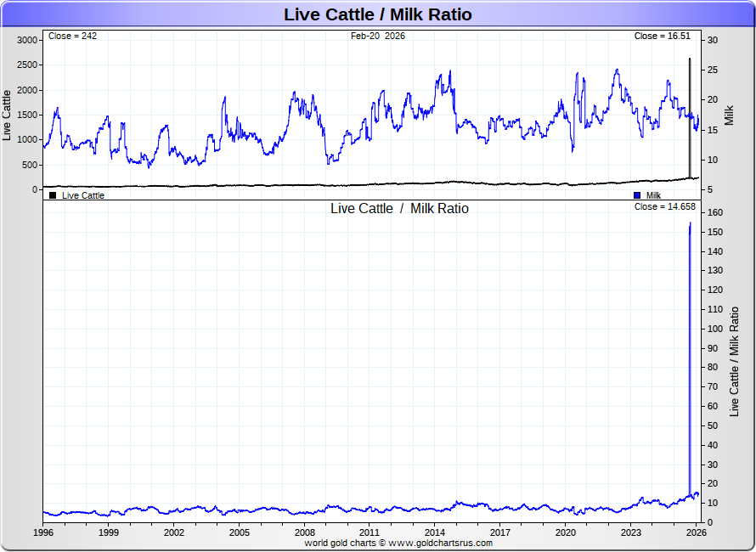Click the 160 tick on the ratio axis
756x552 pixels.
(715, 212)
